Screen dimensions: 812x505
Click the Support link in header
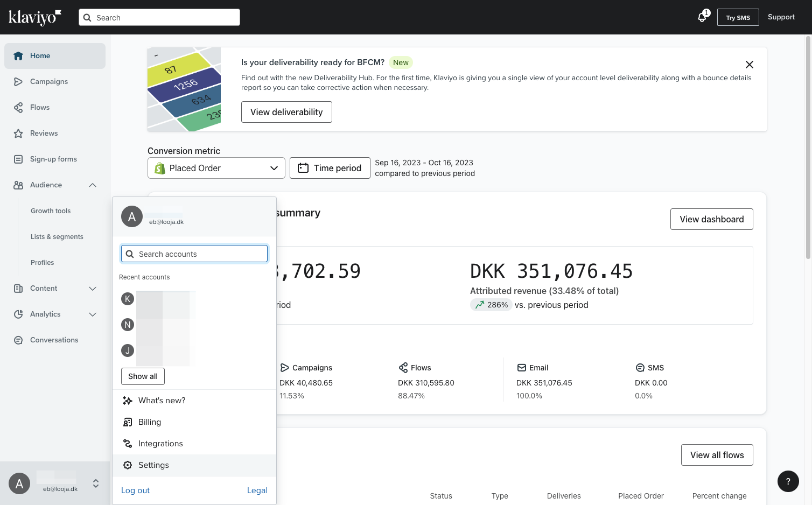coord(781,17)
